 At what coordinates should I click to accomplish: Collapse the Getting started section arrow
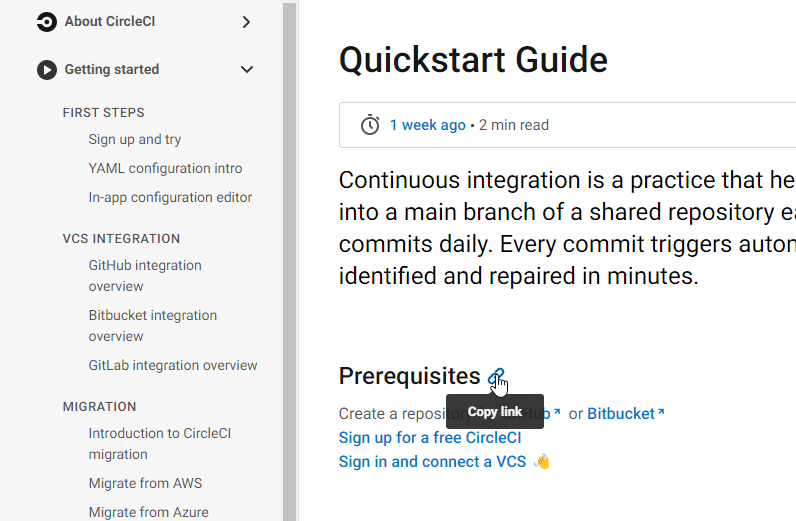247,70
